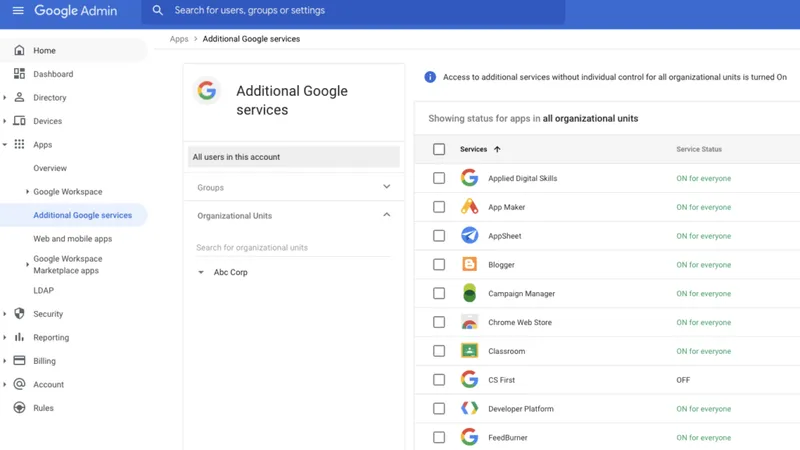Click the Developer Platform icon
Viewport: 800px width, 450px height.
[x=469, y=408]
